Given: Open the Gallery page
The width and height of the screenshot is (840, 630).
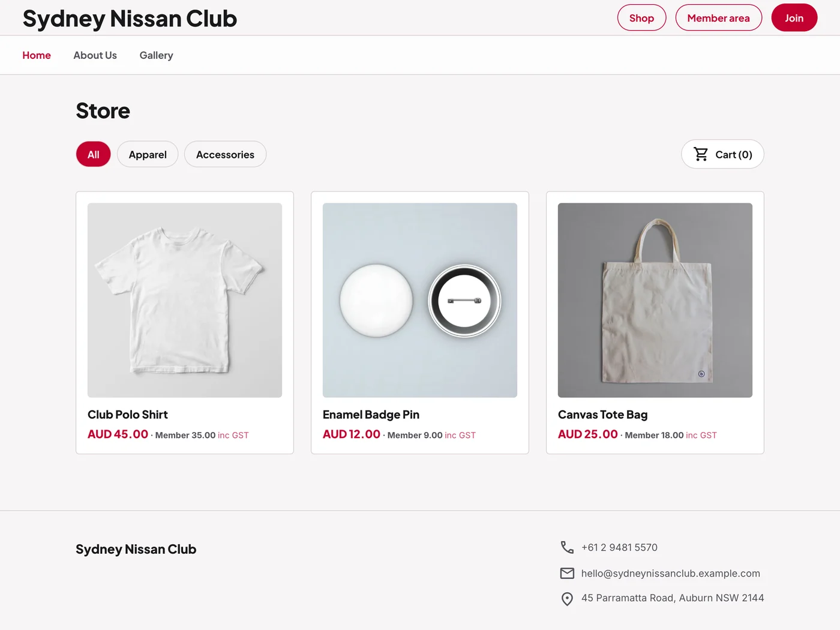Looking at the screenshot, I should (156, 55).
